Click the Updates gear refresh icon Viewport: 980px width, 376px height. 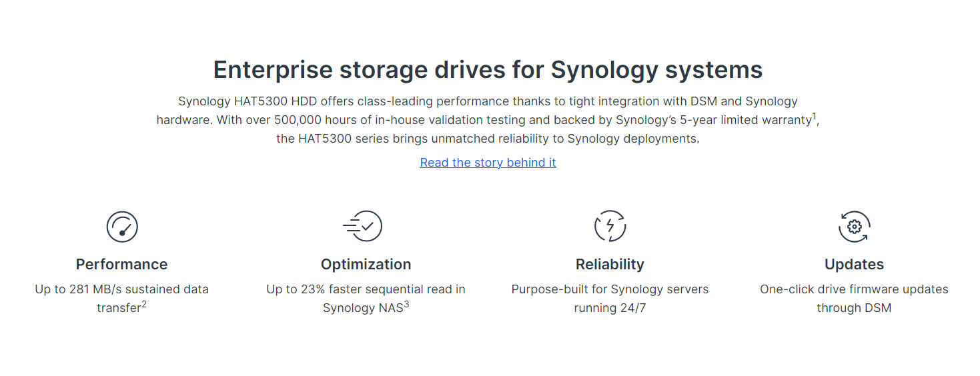(854, 227)
